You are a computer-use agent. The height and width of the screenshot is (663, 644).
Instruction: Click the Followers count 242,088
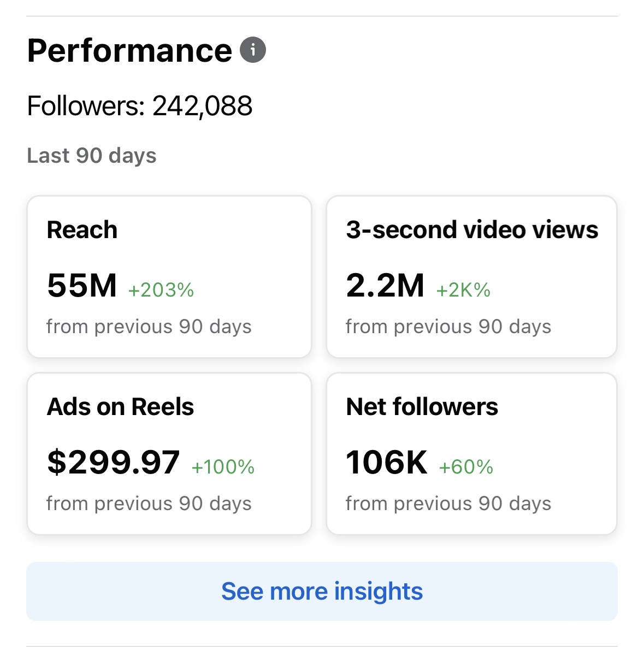click(x=140, y=106)
